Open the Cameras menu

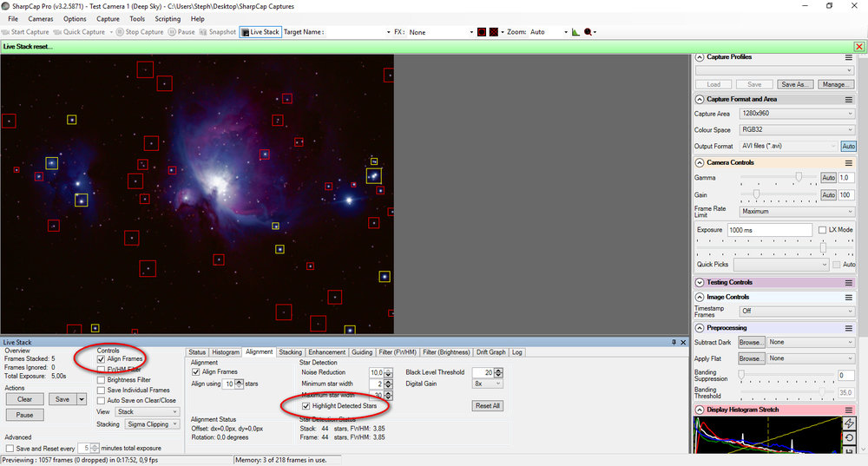tap(41, 19)
